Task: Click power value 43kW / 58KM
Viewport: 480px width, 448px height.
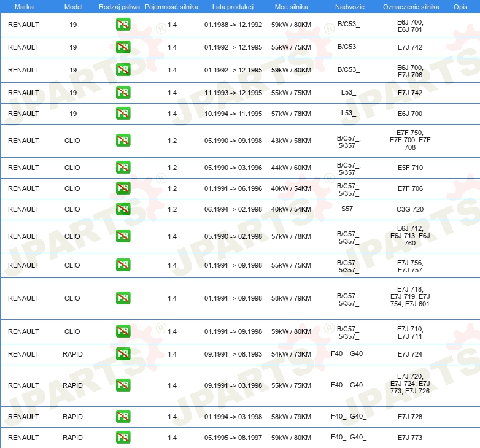Action: point(291,141)
